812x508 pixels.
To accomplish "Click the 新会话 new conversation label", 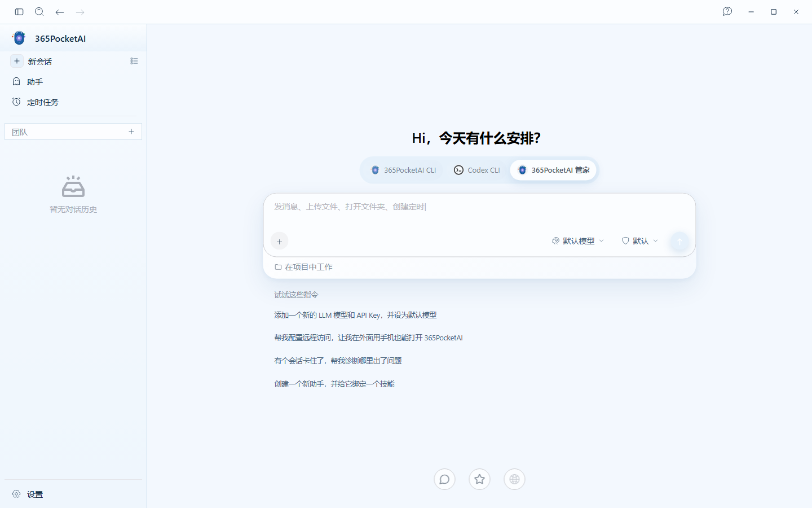I will [x=40, y=62].
